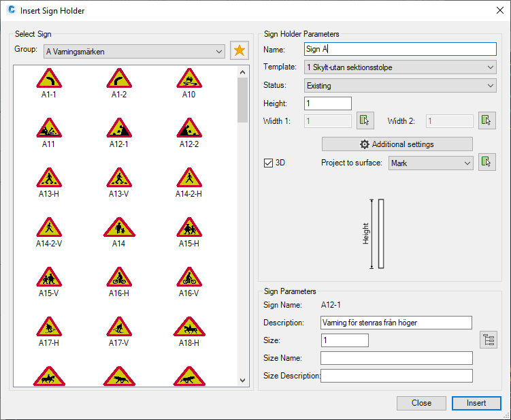Screen dimensions: 511x420
Task: Select the A13-V pedestrian crossing sign
Action: (x=119, y=182)
